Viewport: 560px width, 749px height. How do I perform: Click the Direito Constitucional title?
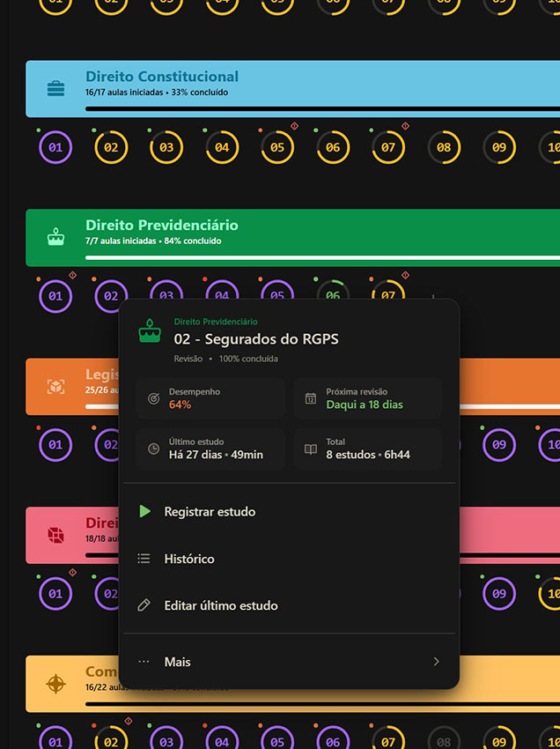[x=162, y=77]
